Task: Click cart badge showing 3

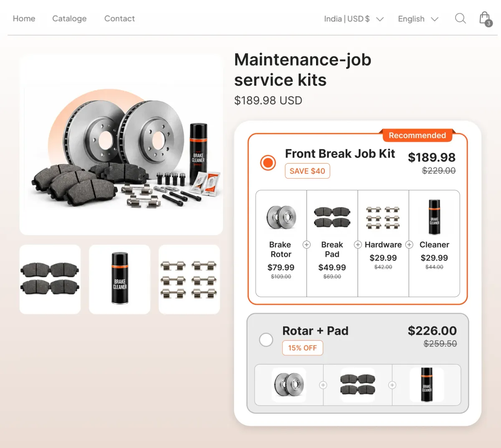Action: [x=488, y=23]
